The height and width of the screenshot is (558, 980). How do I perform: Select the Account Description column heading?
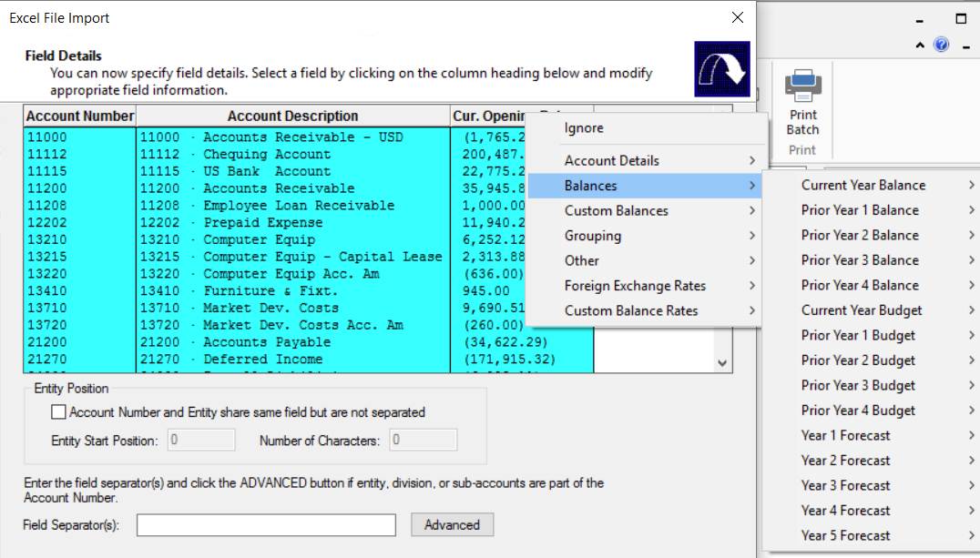click(x=292, y=116)
